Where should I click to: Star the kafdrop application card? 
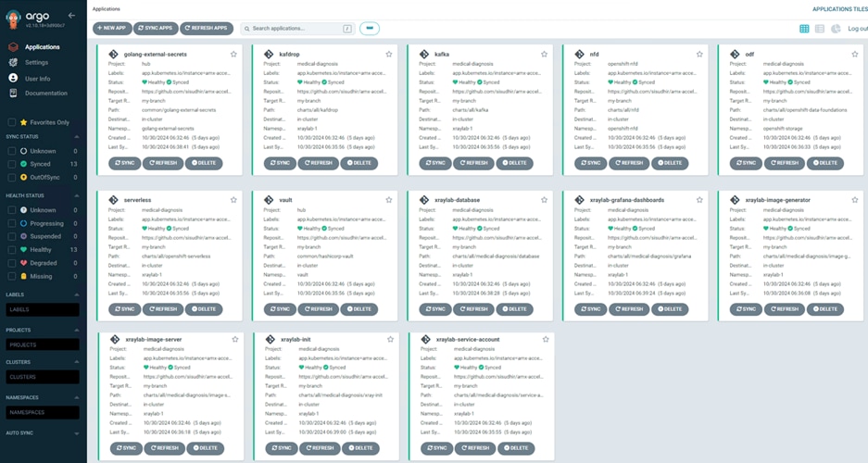pos(388,55)
